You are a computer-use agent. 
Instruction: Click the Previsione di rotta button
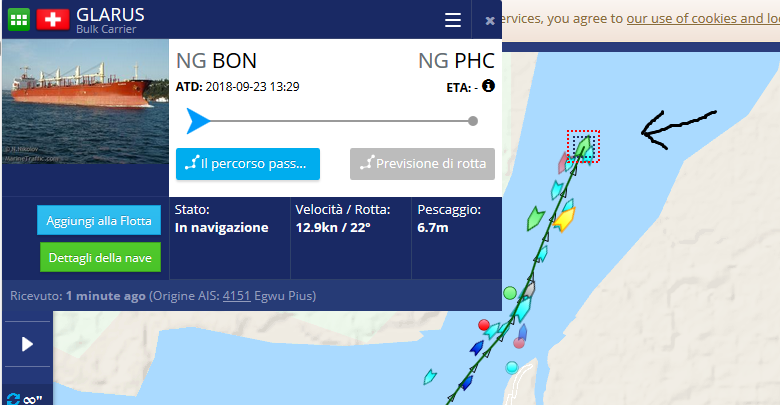pos(422,164)
